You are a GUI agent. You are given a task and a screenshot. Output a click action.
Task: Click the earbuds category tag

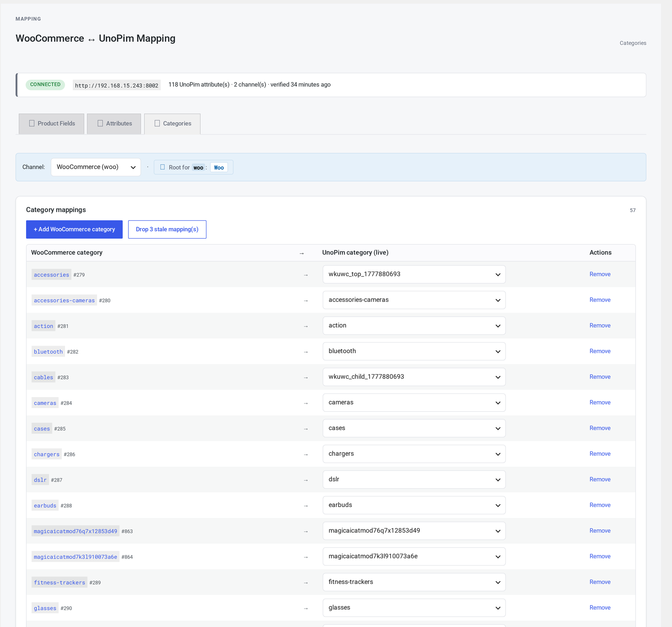click(x=45, y=506)
